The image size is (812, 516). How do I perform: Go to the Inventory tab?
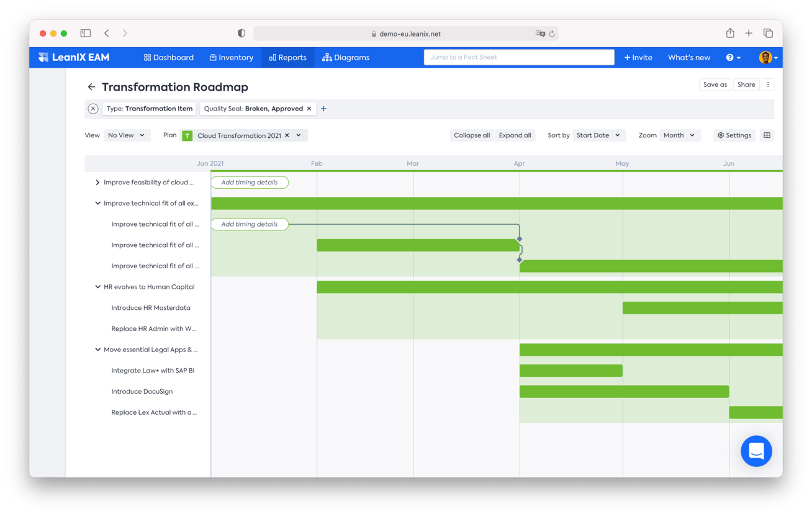[231, 58]
